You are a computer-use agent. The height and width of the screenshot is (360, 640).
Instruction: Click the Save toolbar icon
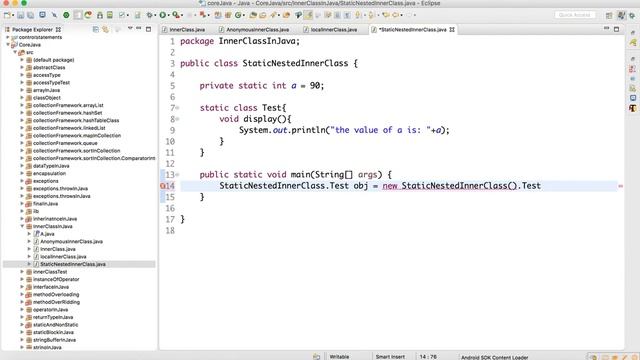tap(20, 15)
